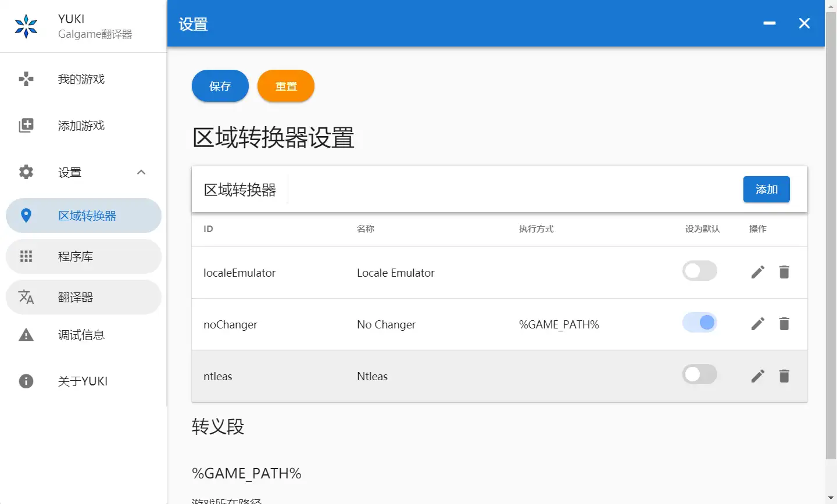The image size is (837, 504).
Task: Turn off the noChanger default switch
Action: pyautogui.click(x=699, y=323)
